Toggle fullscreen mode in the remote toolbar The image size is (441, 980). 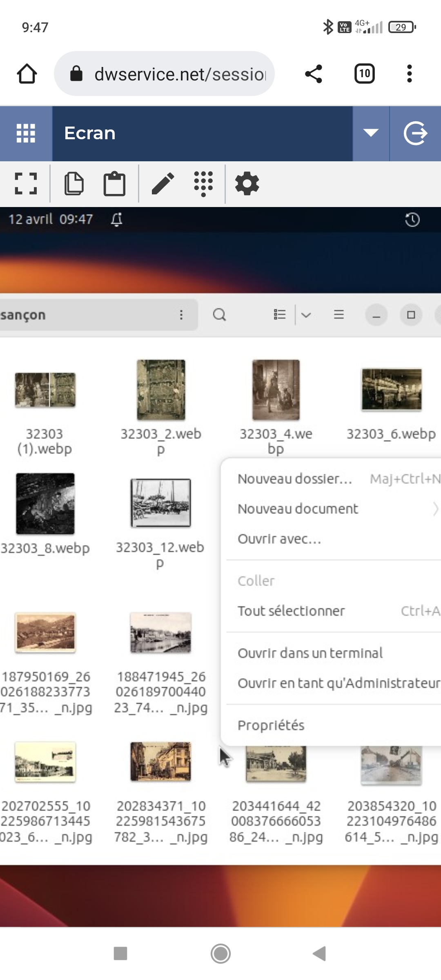tap(26, 183)
